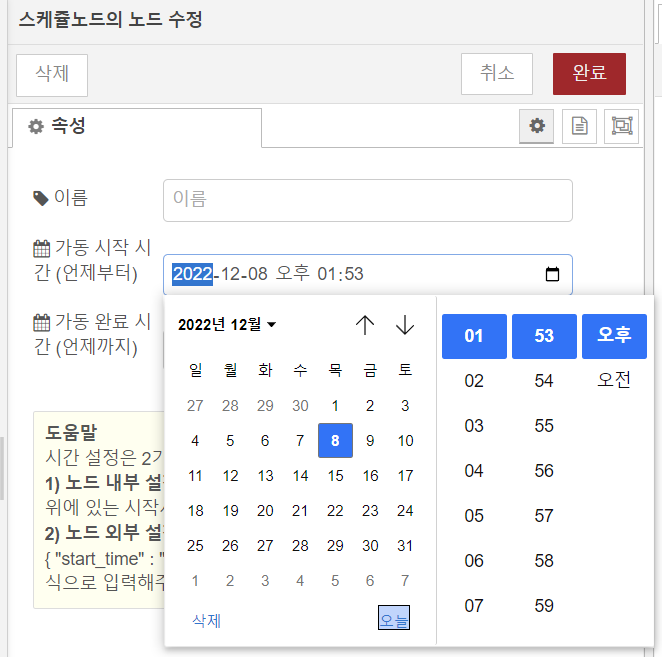Select hour 02 in time picker
The width and height of the screenshot is (662, 657).
(x=474, y=381)
